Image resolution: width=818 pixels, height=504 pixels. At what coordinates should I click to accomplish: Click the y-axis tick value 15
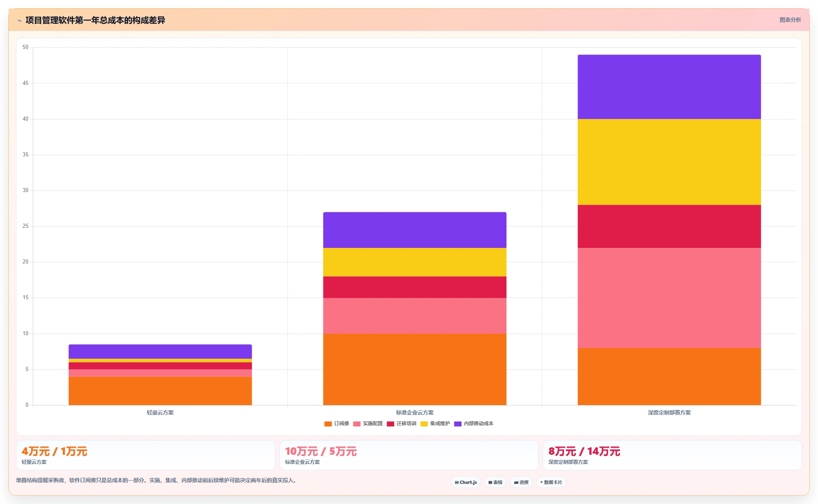coord(25,297)
